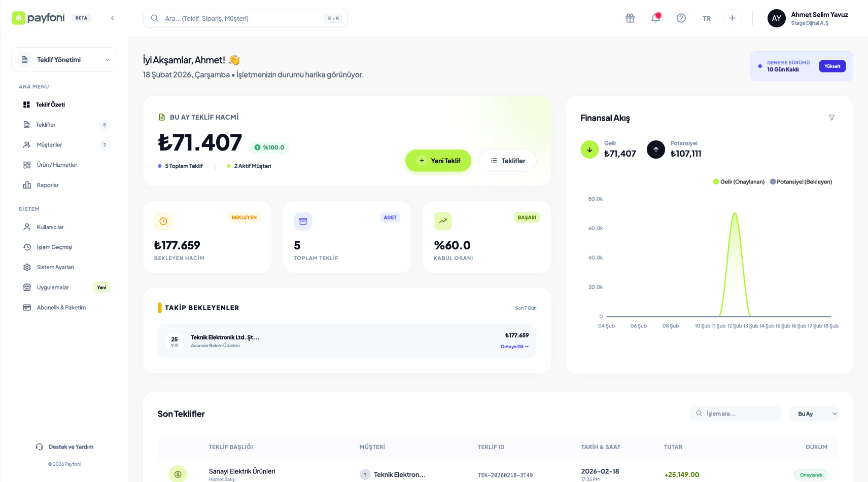Screen dimensions: 868x482
Task: Click the help question mark icon
Action: click(681, 18)
